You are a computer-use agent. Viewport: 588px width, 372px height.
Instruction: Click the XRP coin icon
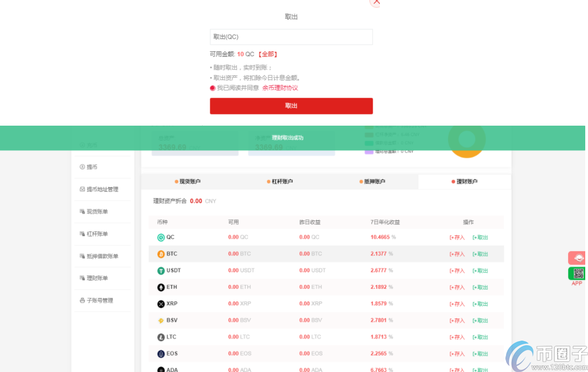tap(161, 304)
